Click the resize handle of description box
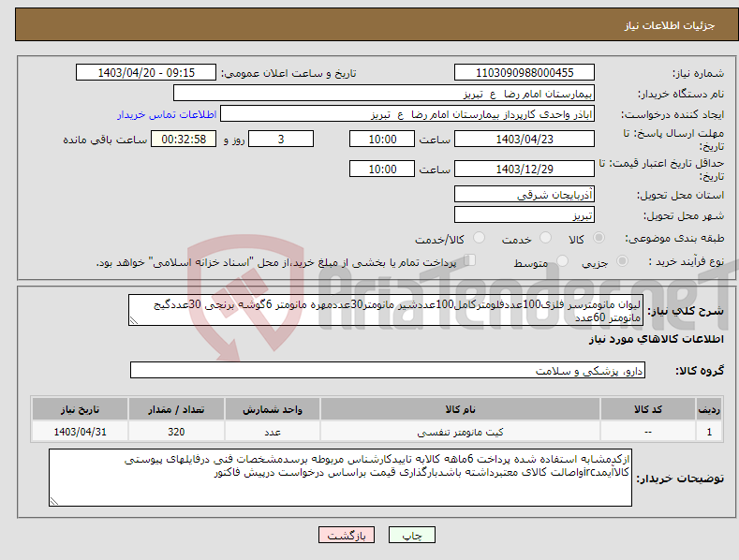Screen dimensions: 739x560 pos(133,321)
